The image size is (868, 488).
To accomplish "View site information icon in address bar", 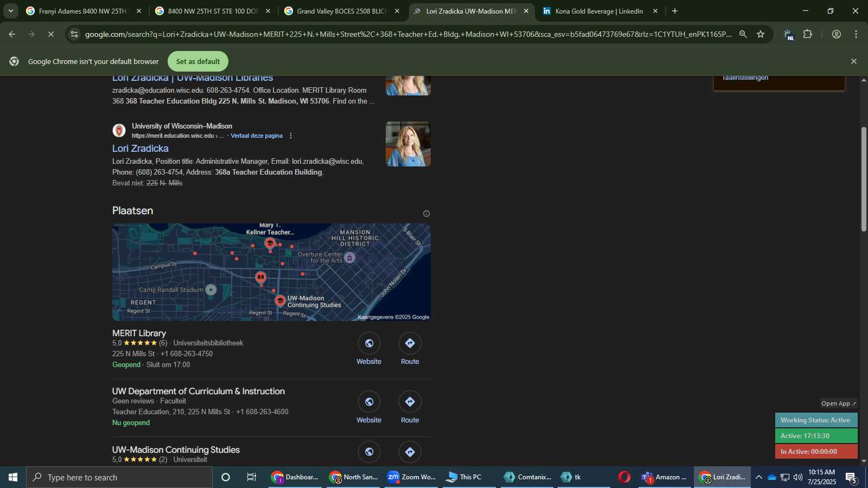I will pos(74,34).
